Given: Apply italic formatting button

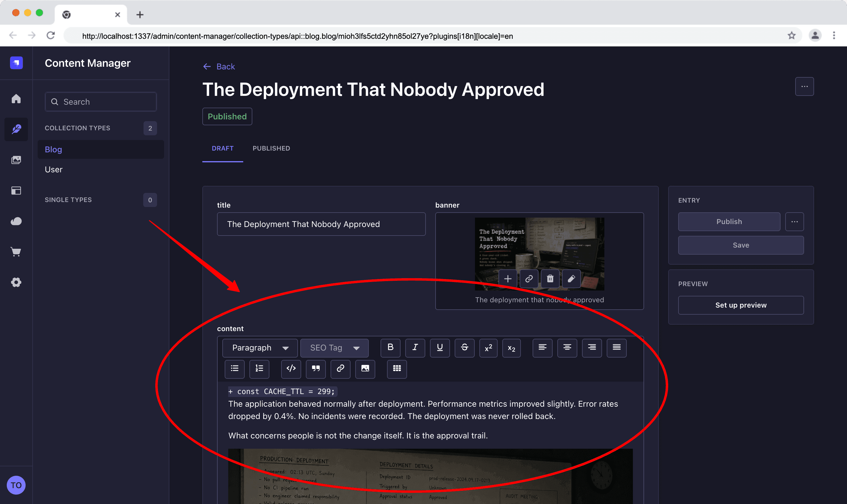Looking at the screenshot, I should pyautogui.click(x=415, y=348).
